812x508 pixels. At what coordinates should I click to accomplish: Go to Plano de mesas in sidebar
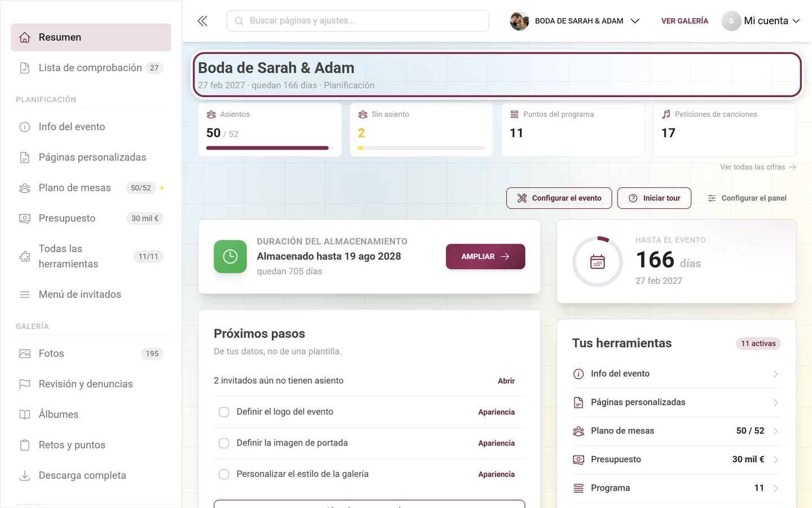click(x=91, y=188)
